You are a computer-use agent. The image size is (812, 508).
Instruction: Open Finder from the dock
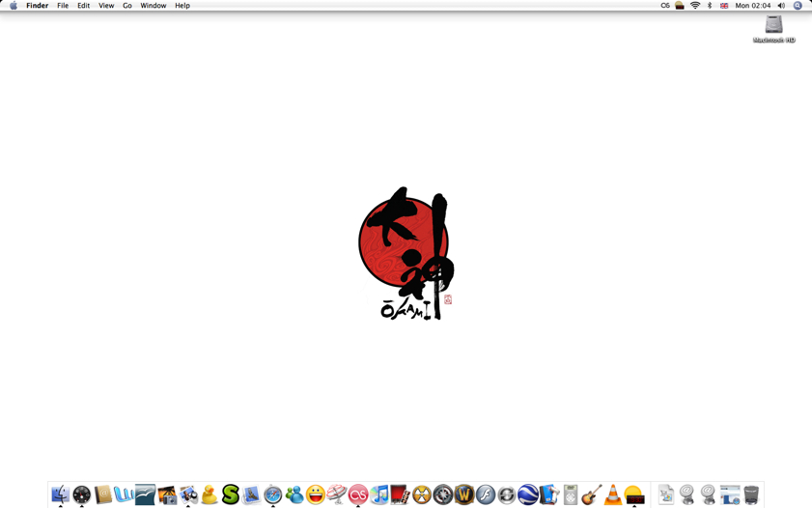click(x=61, y=494)
